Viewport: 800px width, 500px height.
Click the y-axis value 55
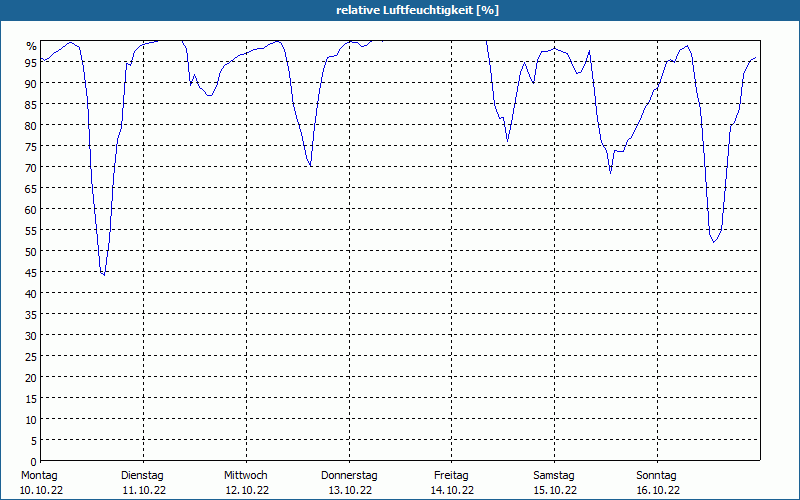pyautogui.click(x=31, y=231)
